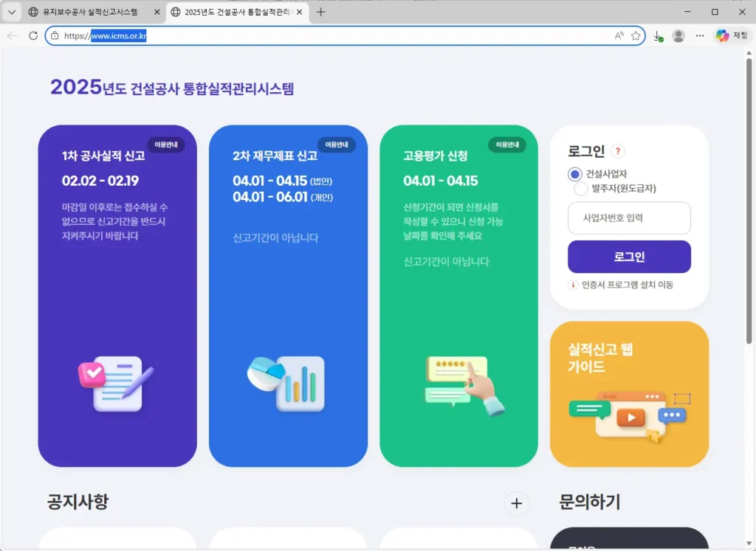Click the 로그인 help question mark icon
This screenshot has height=551, width=756.
point(619,150)
